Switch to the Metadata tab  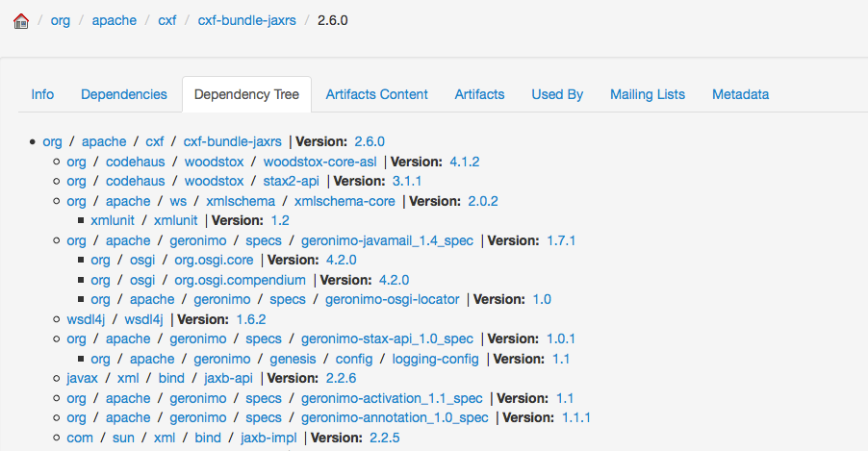[740, 94]
